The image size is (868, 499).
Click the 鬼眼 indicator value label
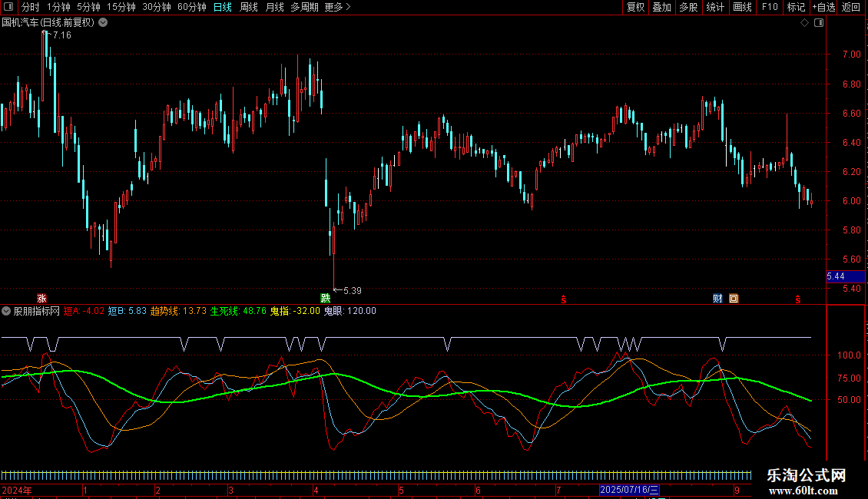(350, 311)
